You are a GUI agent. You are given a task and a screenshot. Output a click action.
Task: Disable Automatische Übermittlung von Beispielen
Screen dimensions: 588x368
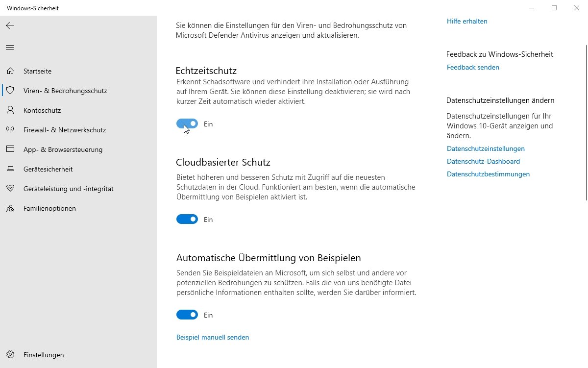[x=187, y=315]
